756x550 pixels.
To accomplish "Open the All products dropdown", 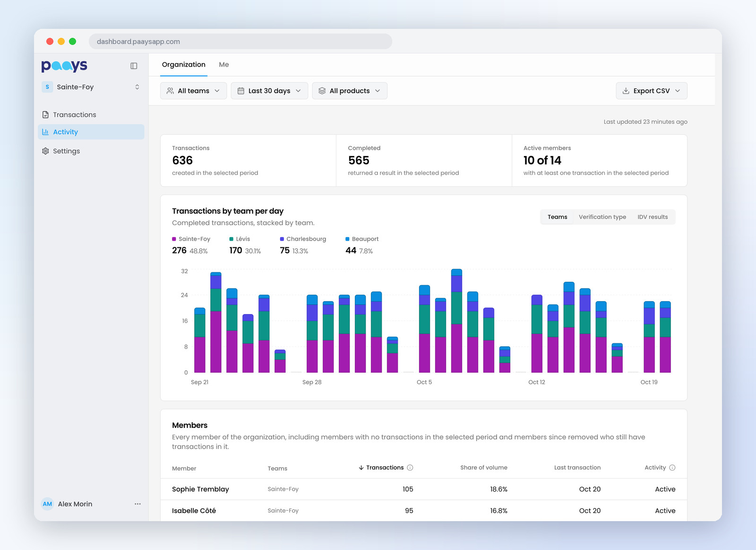I will click(350, 91).
